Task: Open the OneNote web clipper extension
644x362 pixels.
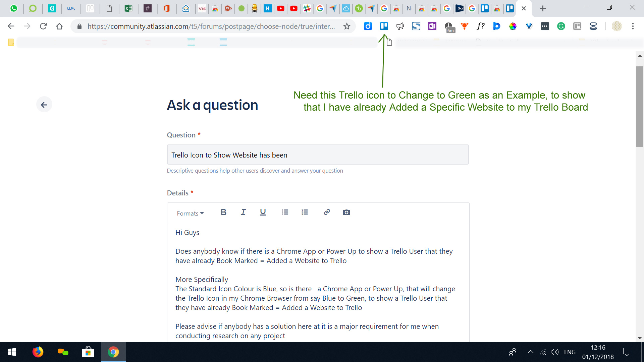Action: coord(432,26)
